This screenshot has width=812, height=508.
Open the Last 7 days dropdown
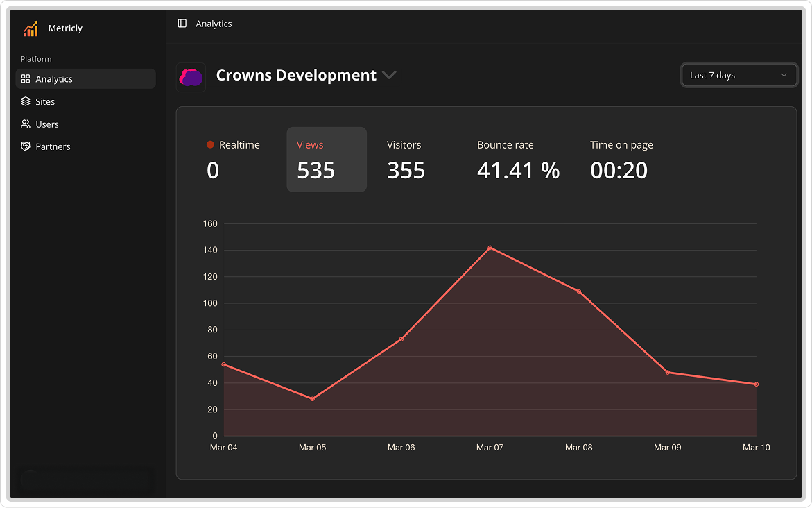pos(738,75)
